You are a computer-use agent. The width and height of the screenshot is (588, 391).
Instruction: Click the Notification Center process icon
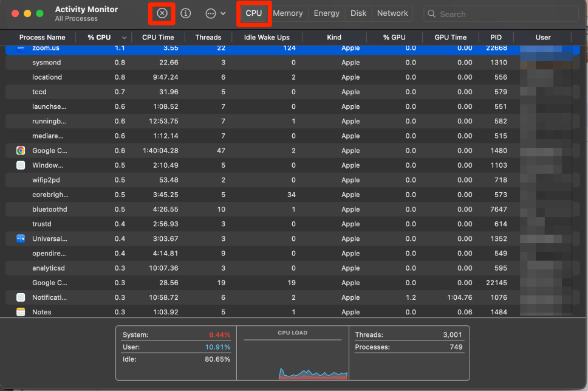click(21, 297)
